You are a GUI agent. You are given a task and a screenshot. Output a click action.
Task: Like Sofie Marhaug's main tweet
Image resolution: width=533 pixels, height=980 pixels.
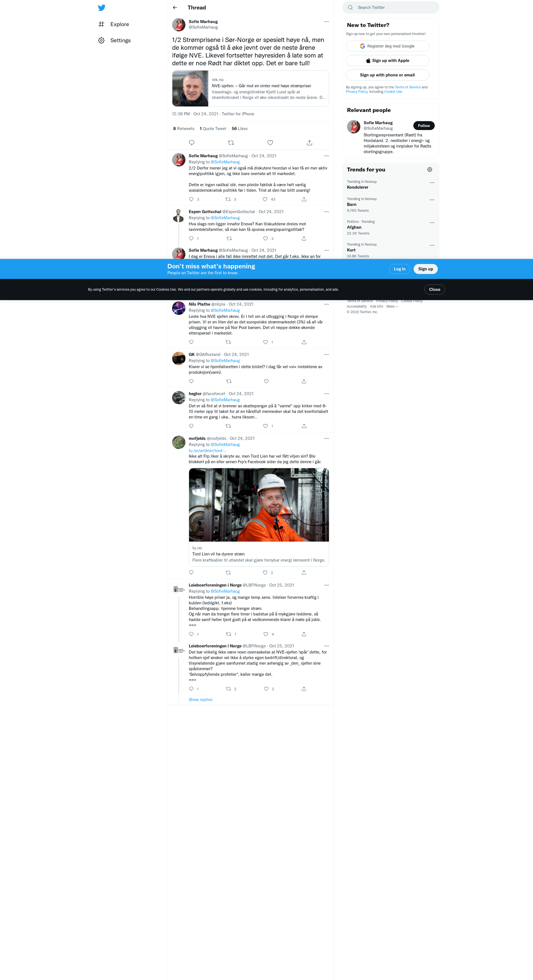pos(270,143)
